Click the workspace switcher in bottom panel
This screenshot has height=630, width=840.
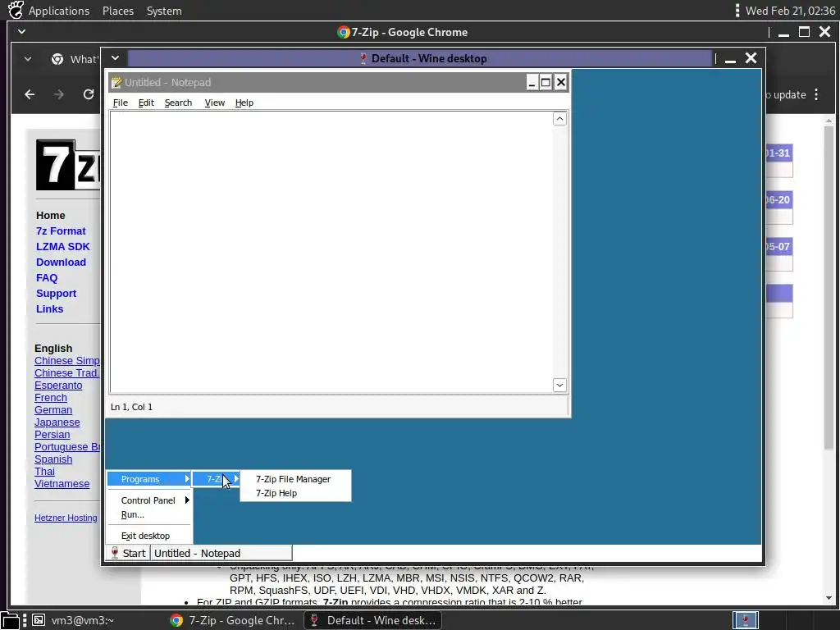pos(745,620)
